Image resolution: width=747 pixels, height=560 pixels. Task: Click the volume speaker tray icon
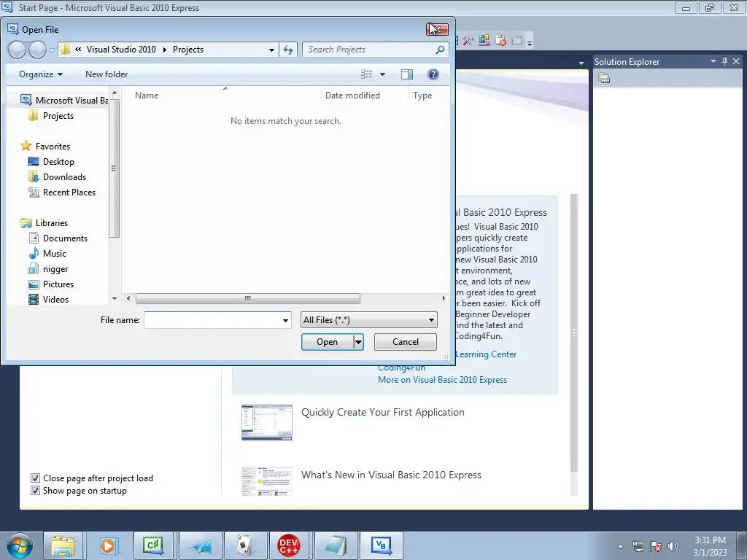(x=673, y=546)
